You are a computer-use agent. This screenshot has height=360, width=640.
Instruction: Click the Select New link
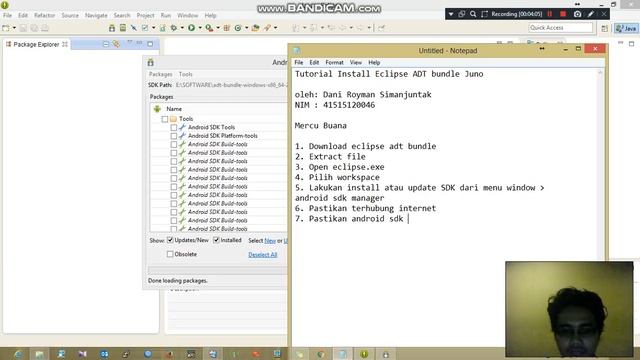tap(270, 241)
